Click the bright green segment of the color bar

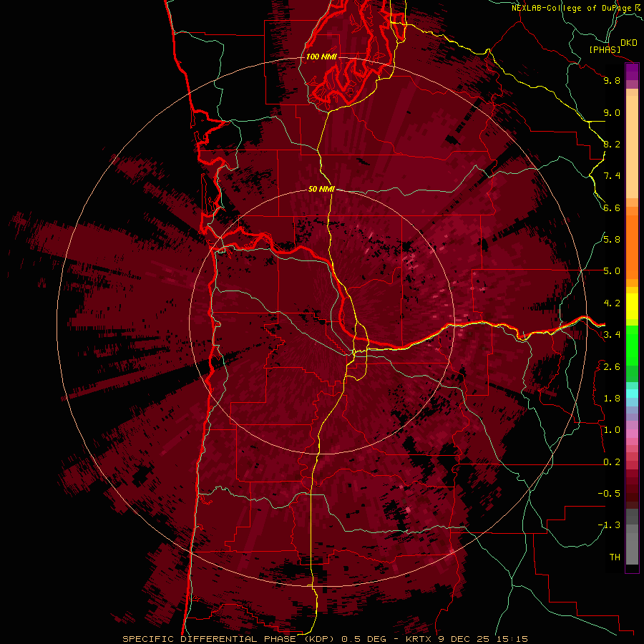coord(632,345)
